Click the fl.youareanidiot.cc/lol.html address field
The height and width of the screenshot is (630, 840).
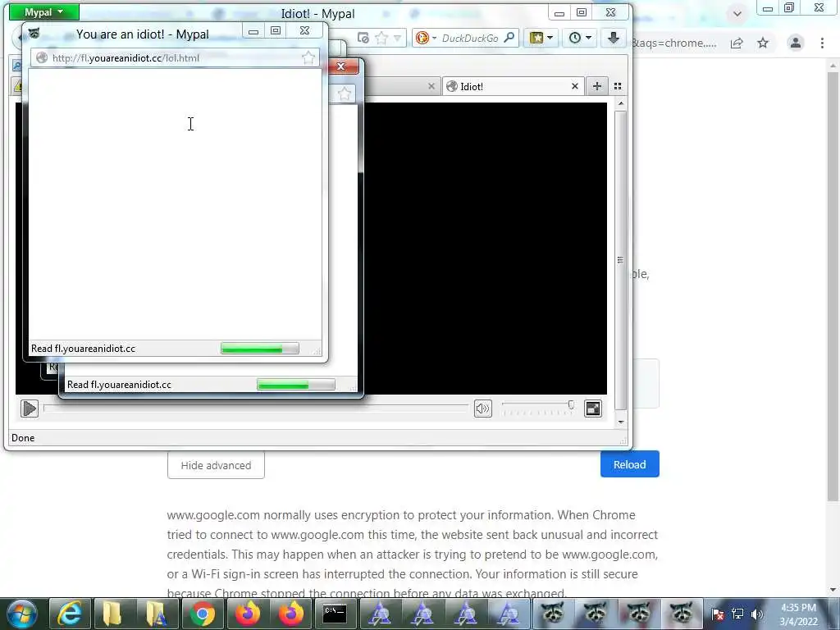(x=175, y=58)
